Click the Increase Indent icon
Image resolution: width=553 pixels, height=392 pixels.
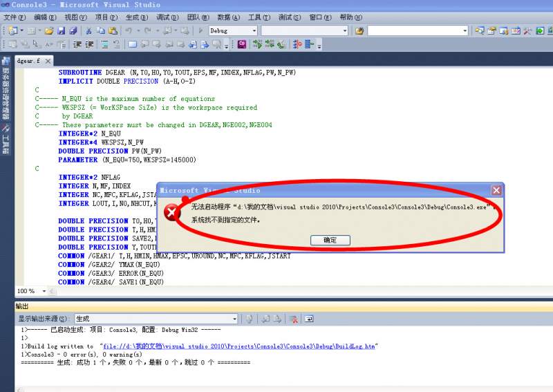90,44
